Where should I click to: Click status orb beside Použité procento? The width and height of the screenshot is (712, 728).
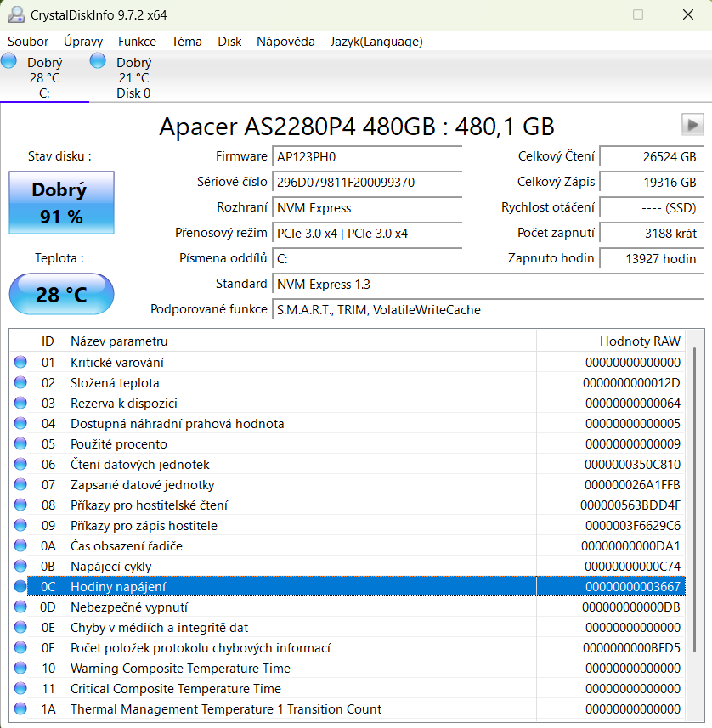click(20, 444)
